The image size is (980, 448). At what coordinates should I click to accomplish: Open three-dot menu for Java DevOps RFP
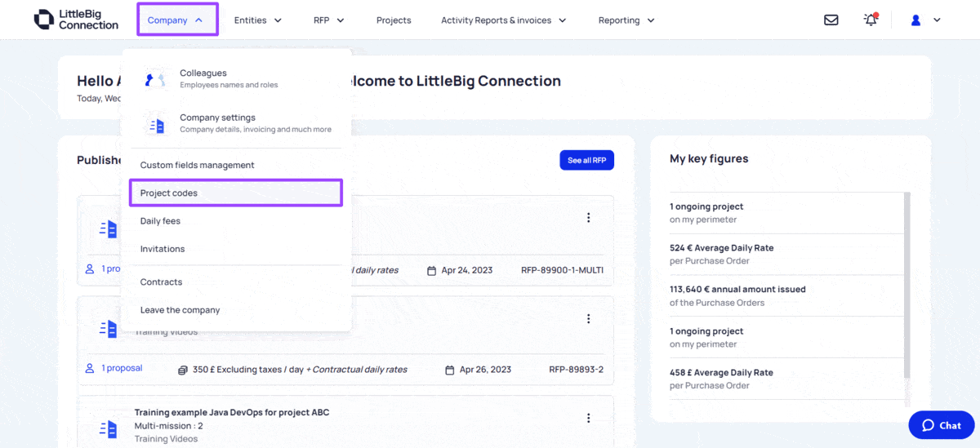tap(588, 418)
